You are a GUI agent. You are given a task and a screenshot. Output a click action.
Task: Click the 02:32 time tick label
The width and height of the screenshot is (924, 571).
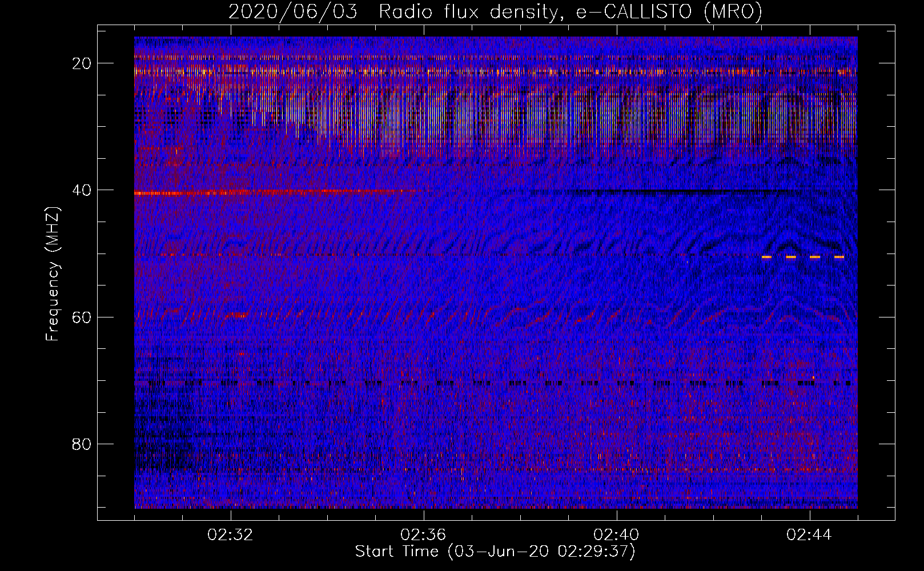pyautogui.click(x=231, y=535)
